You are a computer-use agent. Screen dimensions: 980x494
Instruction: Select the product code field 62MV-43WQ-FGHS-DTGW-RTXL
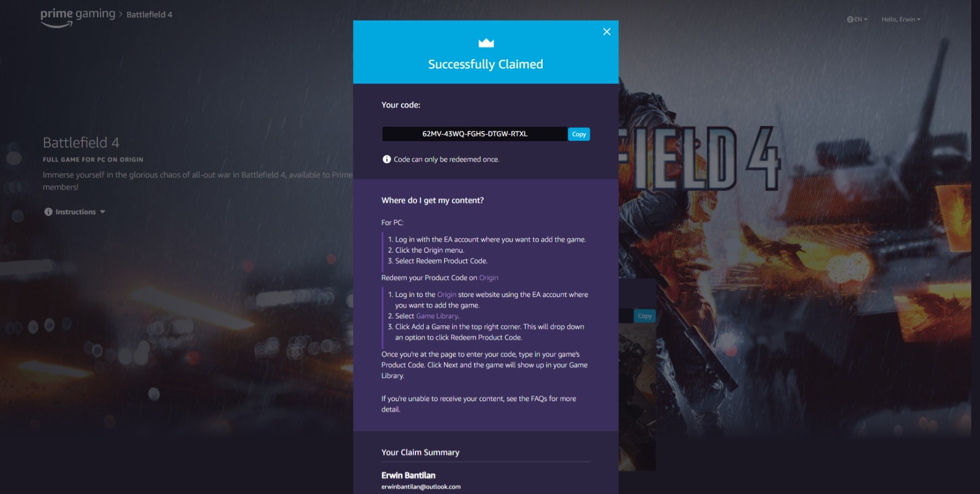475,134
